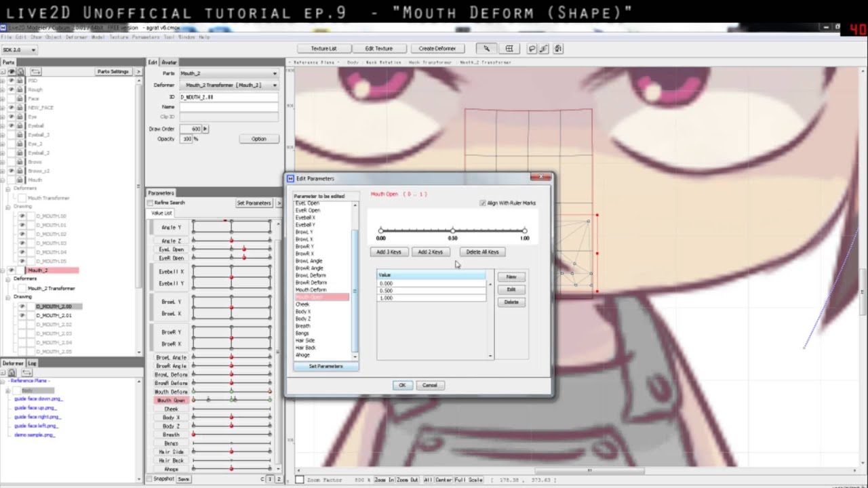Select D_MOUTH_2.01 in Drawing tree
The height and width of the screenshot is (488, 868).
pos(54,315)
